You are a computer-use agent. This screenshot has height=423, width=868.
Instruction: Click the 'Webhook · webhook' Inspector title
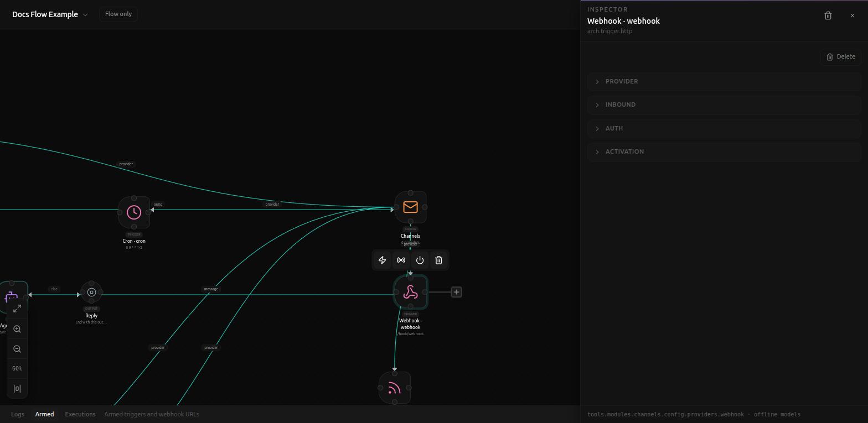click(x=623, y=21)
